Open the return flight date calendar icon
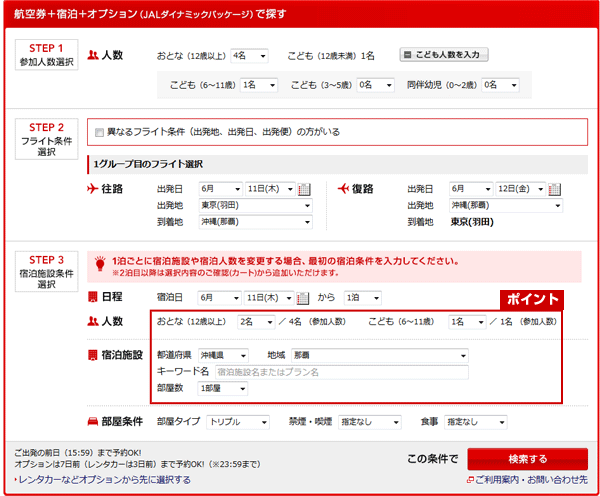The image size is (600, 496). pyautogui.click(x=555, y=189)
